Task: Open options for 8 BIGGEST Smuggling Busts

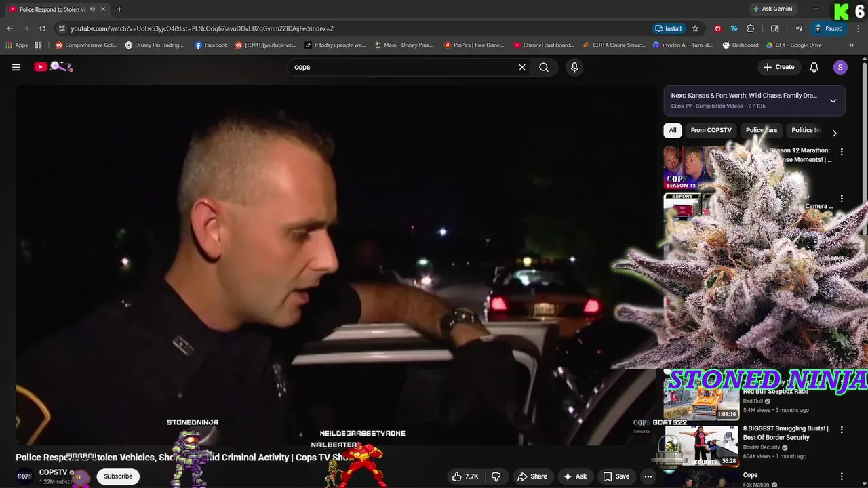Action: [842, 430]
